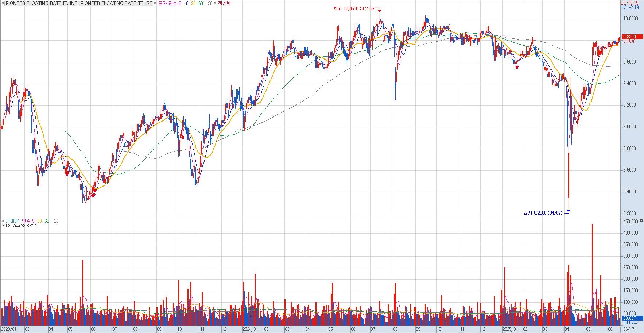Click the 450,000 volume axis label
The width and height of the screenshot is (644, 333).
pos(630,222)
